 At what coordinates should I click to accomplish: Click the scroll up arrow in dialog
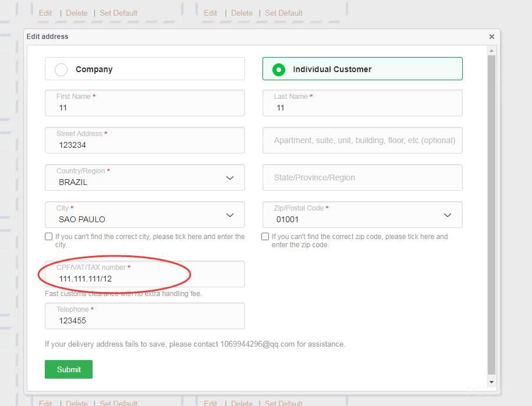pyautogui.click(x=492, y=51)
